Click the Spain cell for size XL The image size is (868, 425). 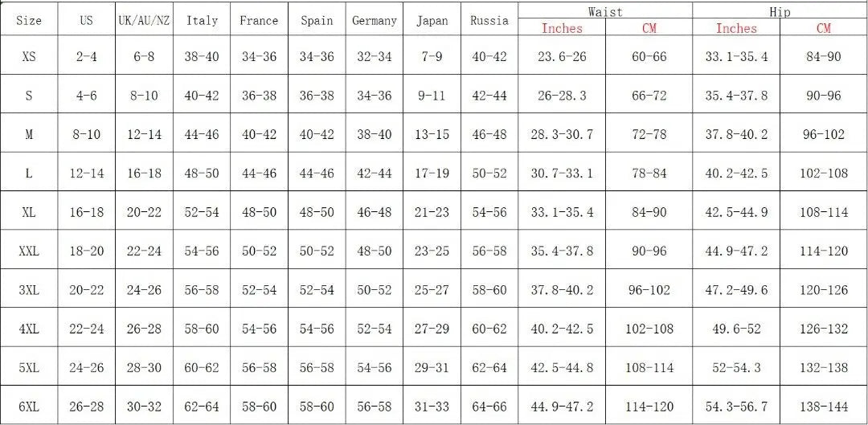317,213
